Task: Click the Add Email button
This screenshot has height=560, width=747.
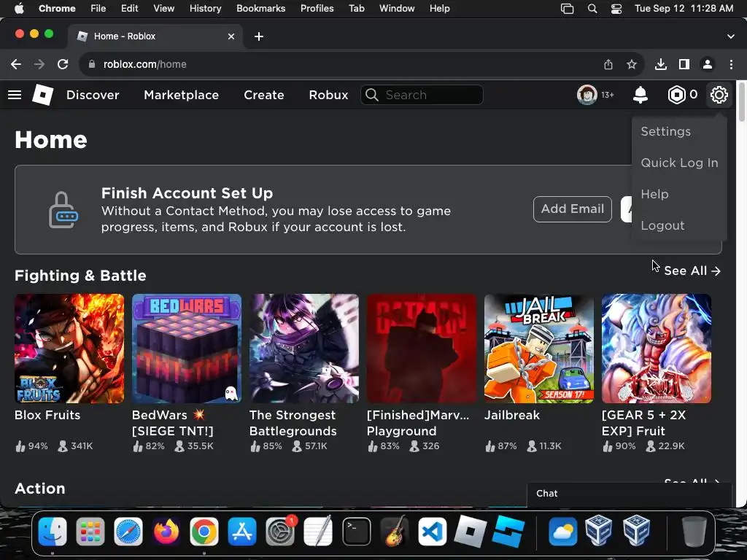Action: click(x=573, y=209)
